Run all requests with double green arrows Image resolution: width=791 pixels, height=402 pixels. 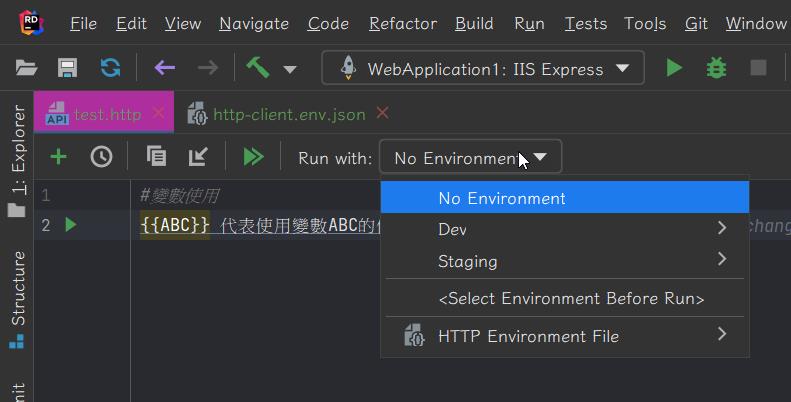click(253, 157)
